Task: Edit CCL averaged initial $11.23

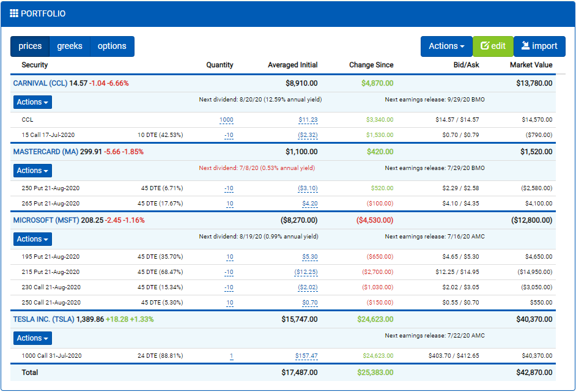Action: [x=308, y=120]
